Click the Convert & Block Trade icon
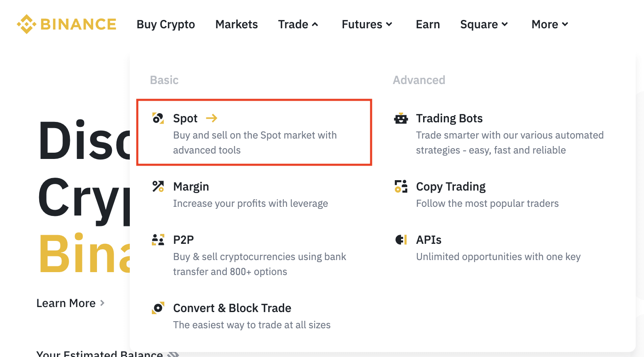 (x=158, y=308)
